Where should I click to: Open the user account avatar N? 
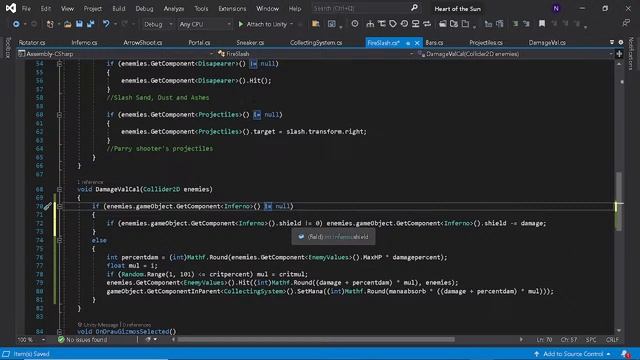[x=556, y=8]
